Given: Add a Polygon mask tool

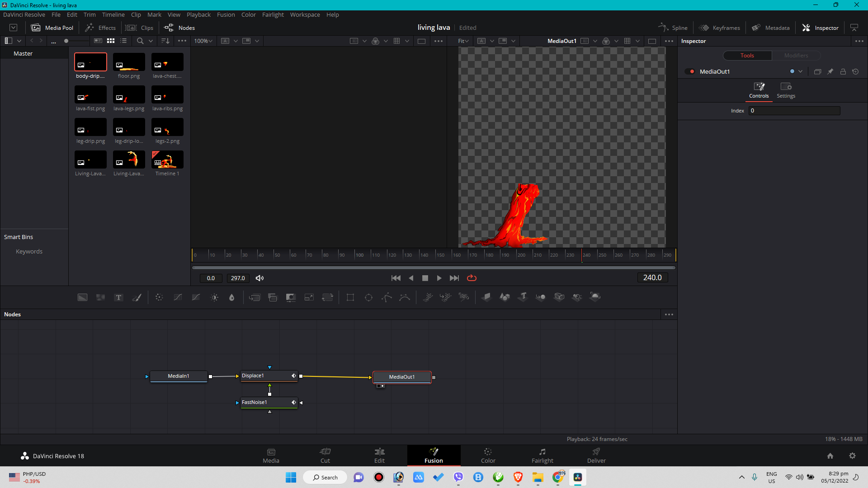Looking at the screenshot, I should [387, 297].
